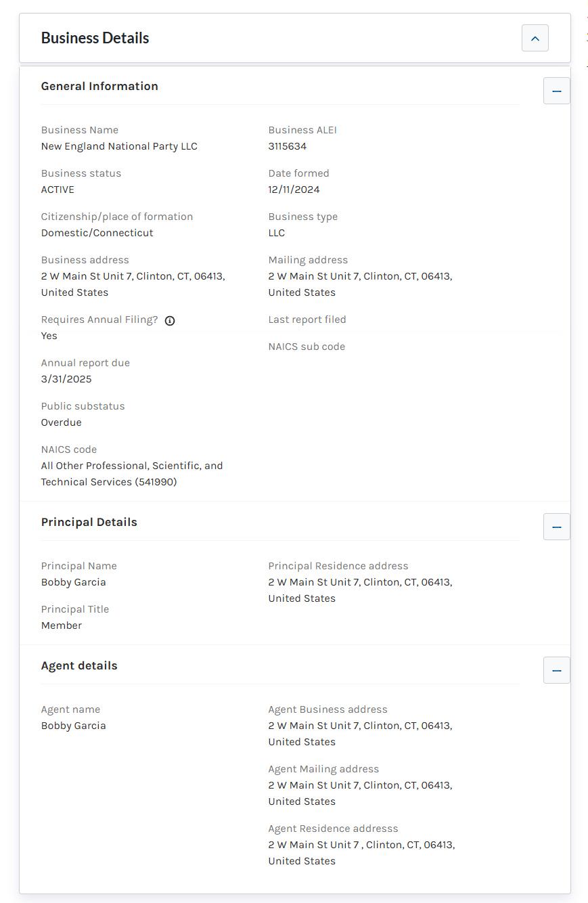Viewport: 588px width, 903px height.
Task: Click the Agent Residence address value
Action: tap(361, 852)
